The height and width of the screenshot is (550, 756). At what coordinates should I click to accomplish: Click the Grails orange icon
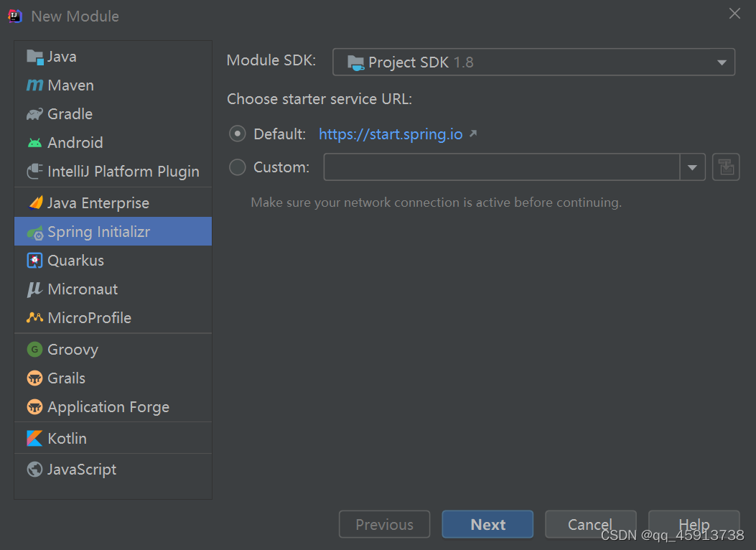tap(34, 378)
